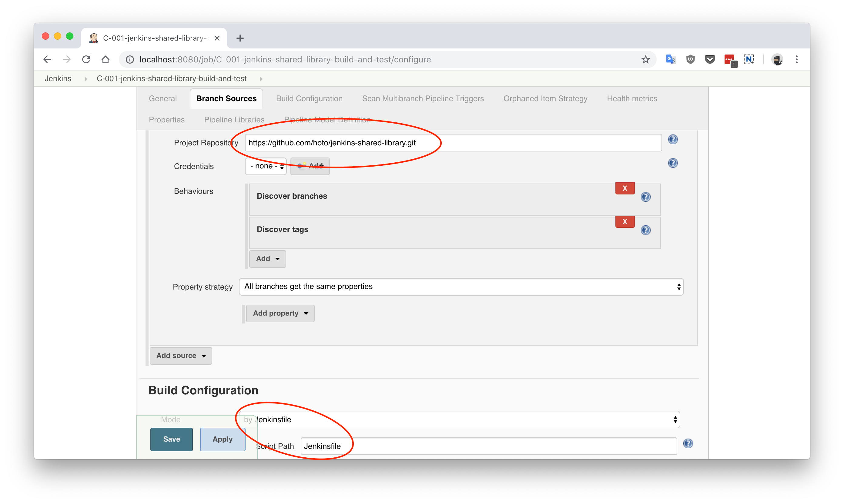Image resolution: width=844 pixels, height=504 pixels.
Task: Bookmark this page with the star
Action: (x=645, y=60)
